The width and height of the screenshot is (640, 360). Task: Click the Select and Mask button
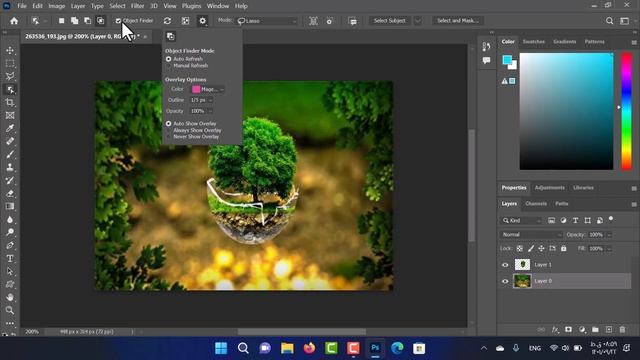(458, 21)
